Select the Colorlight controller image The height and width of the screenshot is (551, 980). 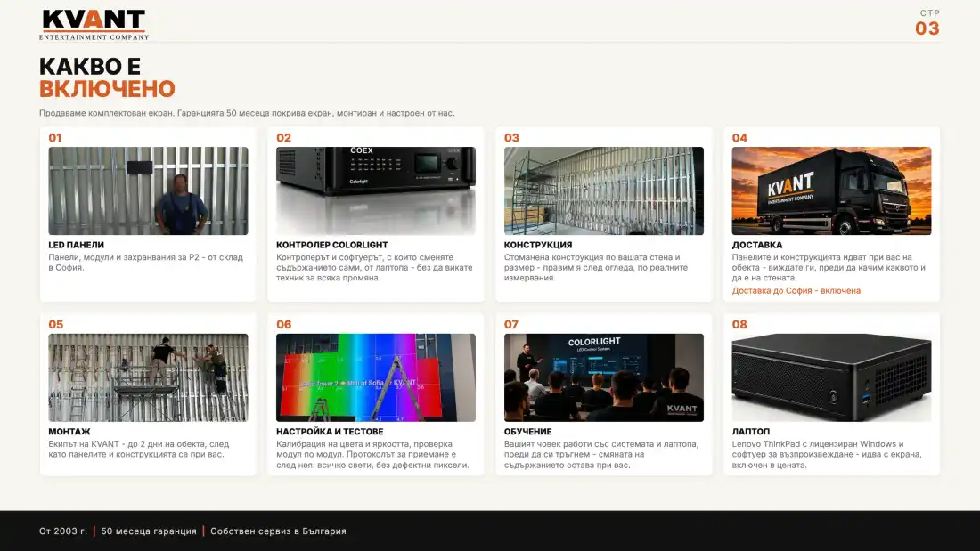pyautogui.click(x=376, y=190)
